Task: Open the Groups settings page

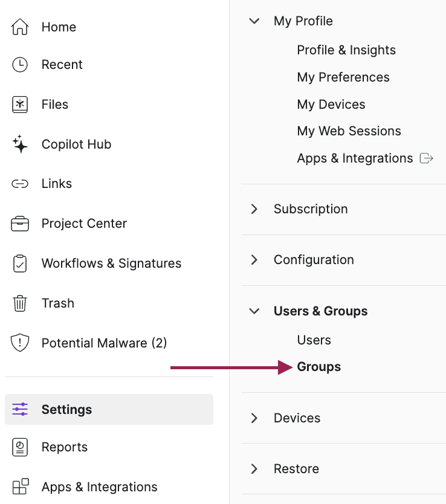Action: tap(318, 367)
